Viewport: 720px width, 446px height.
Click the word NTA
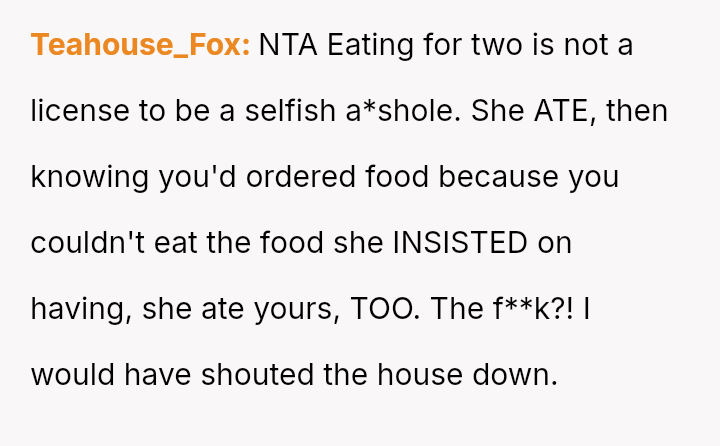(x=288, y=45)
